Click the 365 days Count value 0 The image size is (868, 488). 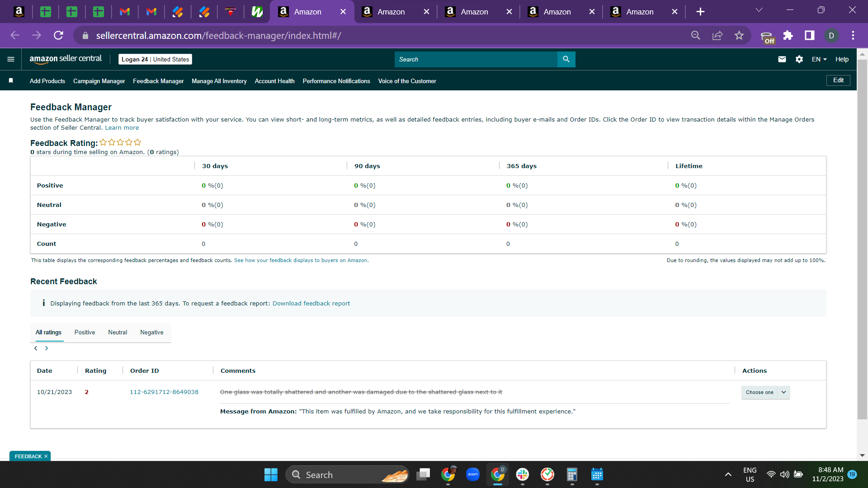pos(508,244)
